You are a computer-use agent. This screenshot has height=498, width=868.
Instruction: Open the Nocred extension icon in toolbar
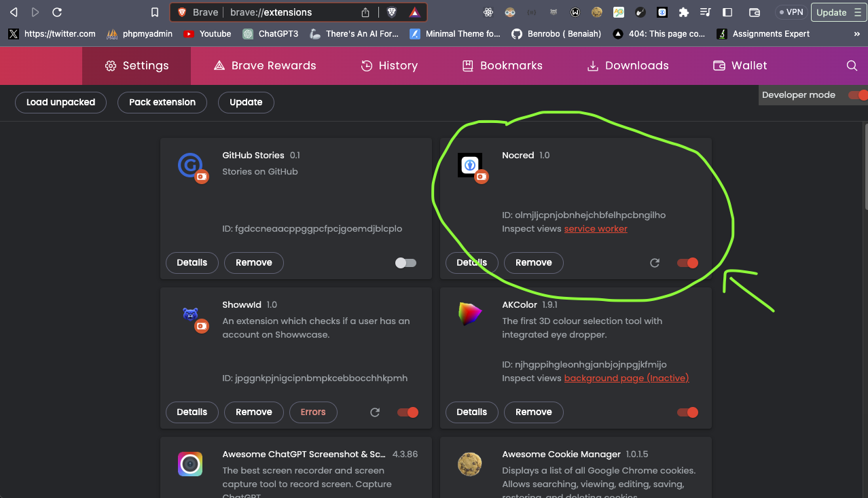tap(662, 12)
